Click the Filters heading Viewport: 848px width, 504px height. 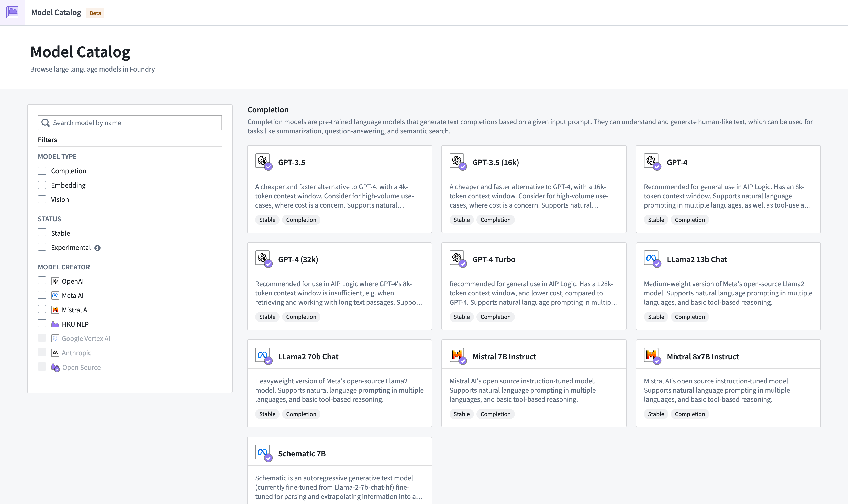47,140
